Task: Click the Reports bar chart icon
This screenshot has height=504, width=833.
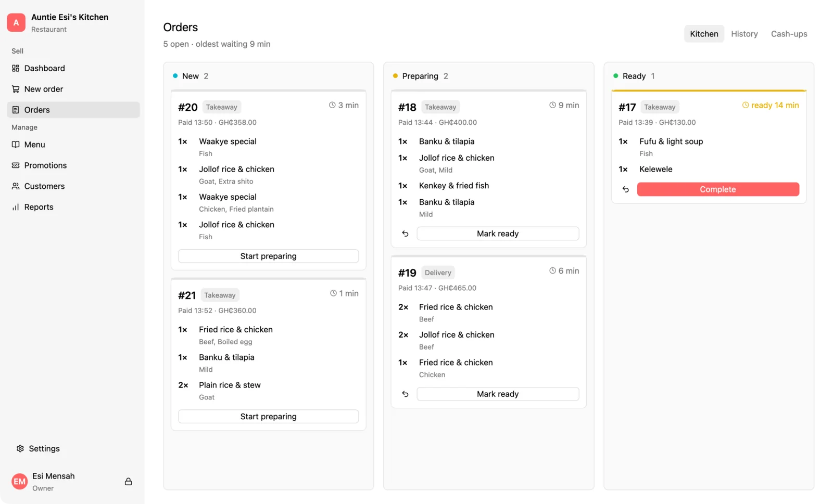Action: tap(16, 207)
